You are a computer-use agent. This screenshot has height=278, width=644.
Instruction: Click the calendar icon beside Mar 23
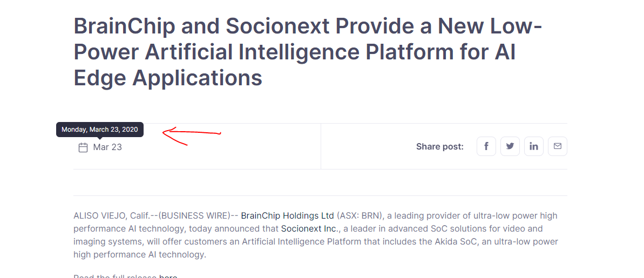coord(83,147)
